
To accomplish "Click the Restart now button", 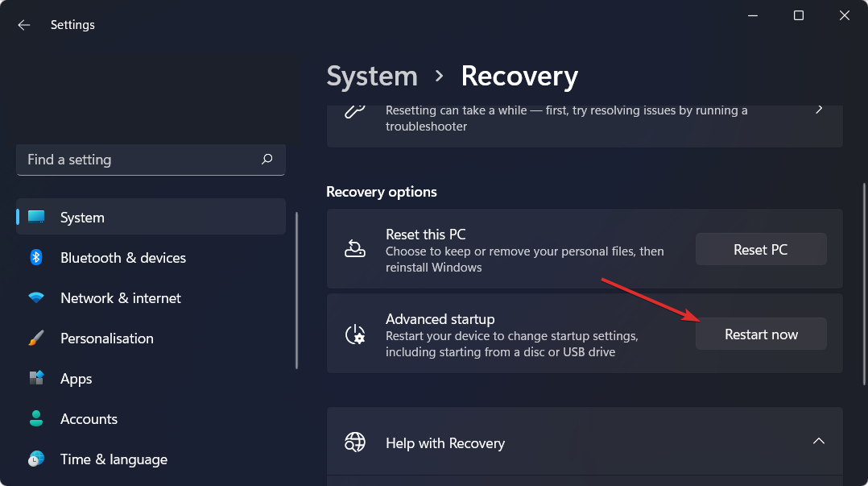I will click(760, 334).
